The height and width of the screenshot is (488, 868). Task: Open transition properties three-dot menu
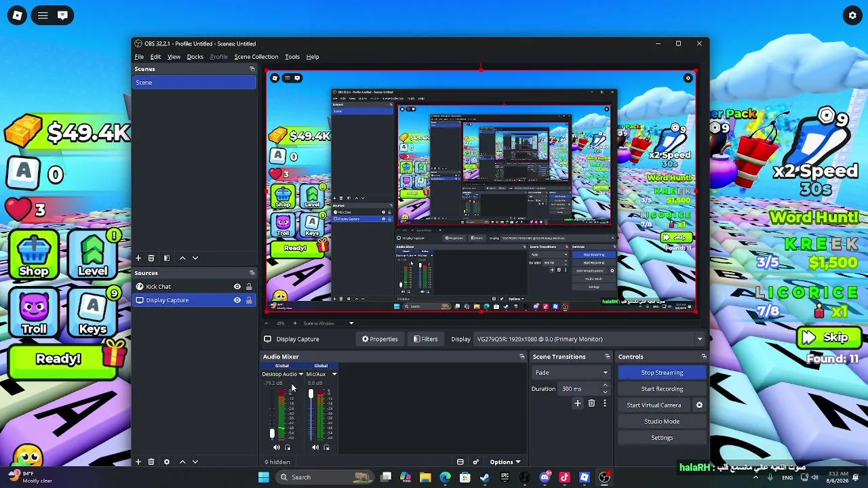[x=605, y=403]
